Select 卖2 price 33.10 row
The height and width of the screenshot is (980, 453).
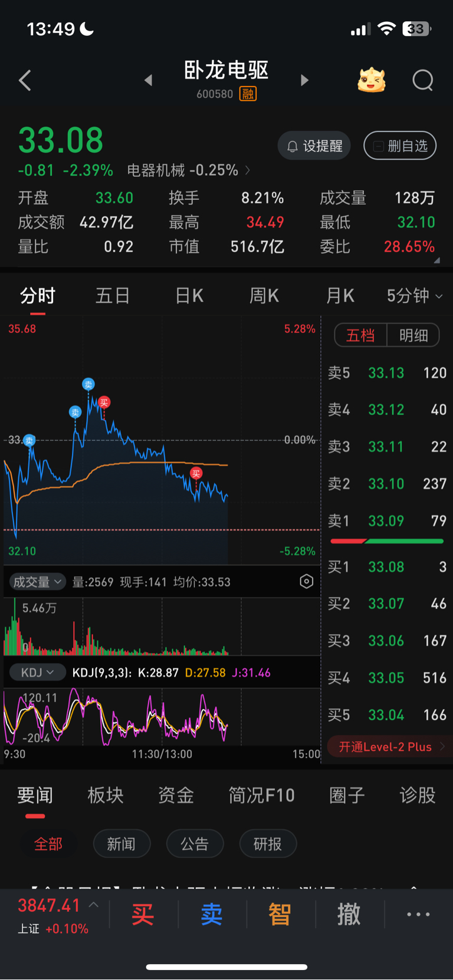coord(387,484)
